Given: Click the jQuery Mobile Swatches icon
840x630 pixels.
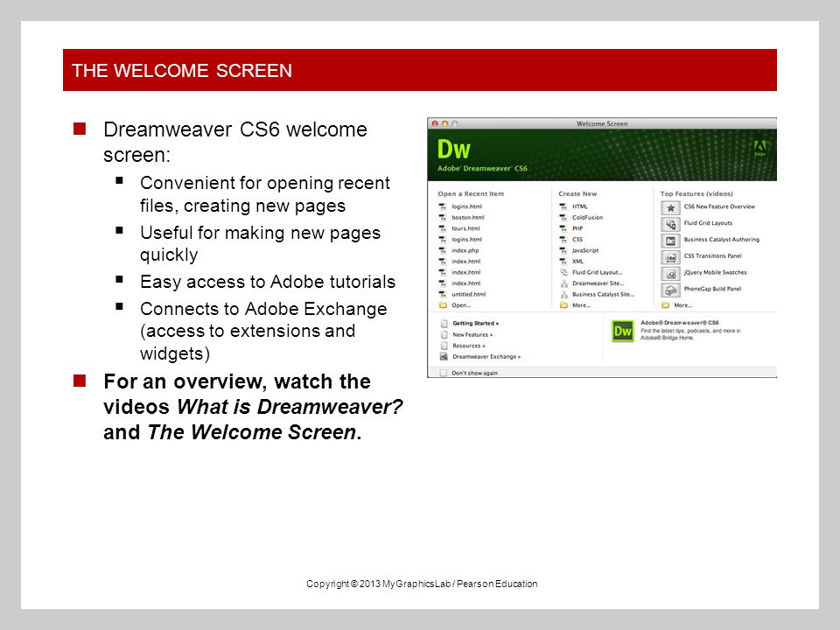Looking at the screenshot, I should pos(670,274).
